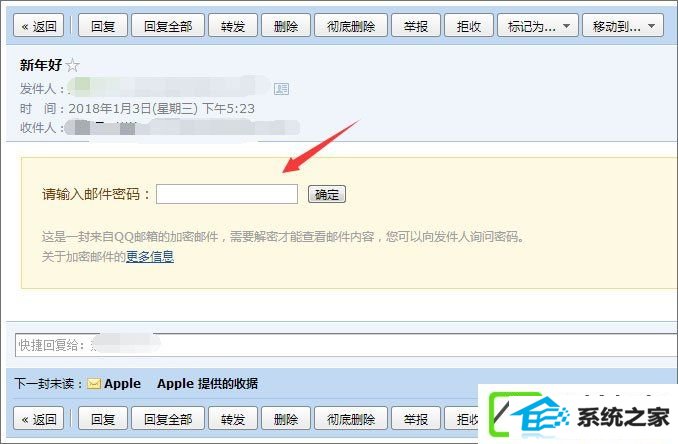Forward the mail with top 转发 button
Viewport: 678px width, 444px height.
(233, 26)
